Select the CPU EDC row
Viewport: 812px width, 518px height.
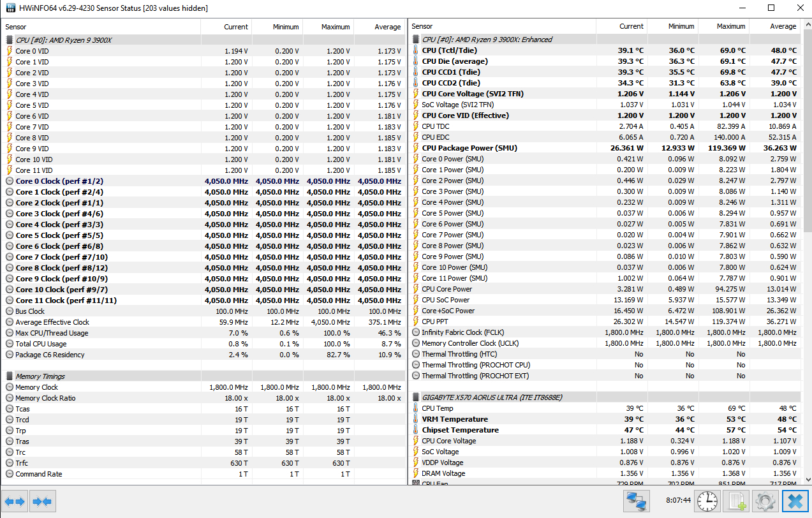pos(605,137)
